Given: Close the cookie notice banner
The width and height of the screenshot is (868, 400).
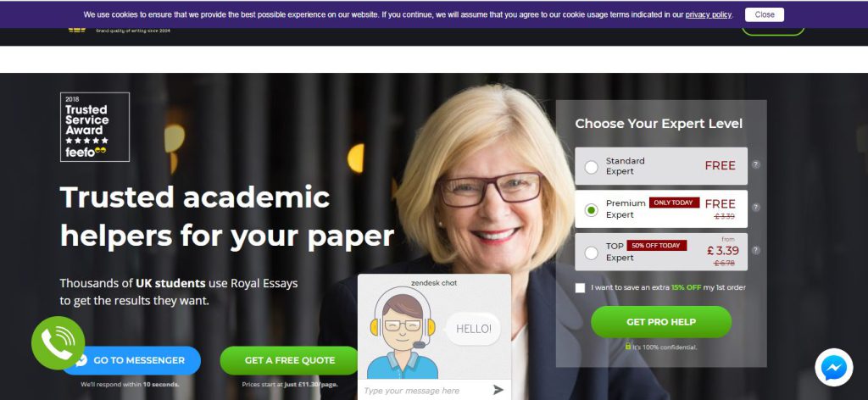Looking at the screenshot, I should (765, 15).
